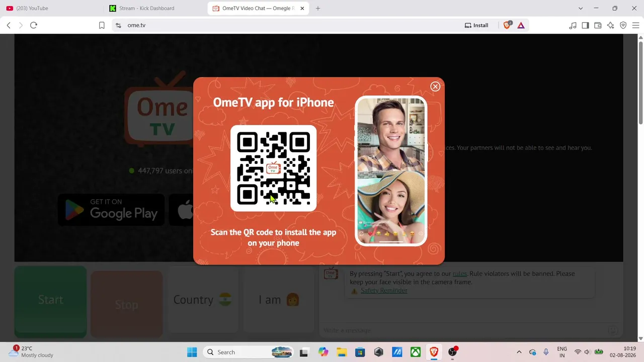
Task: Click the microphone tray icon
Action: 546,352
